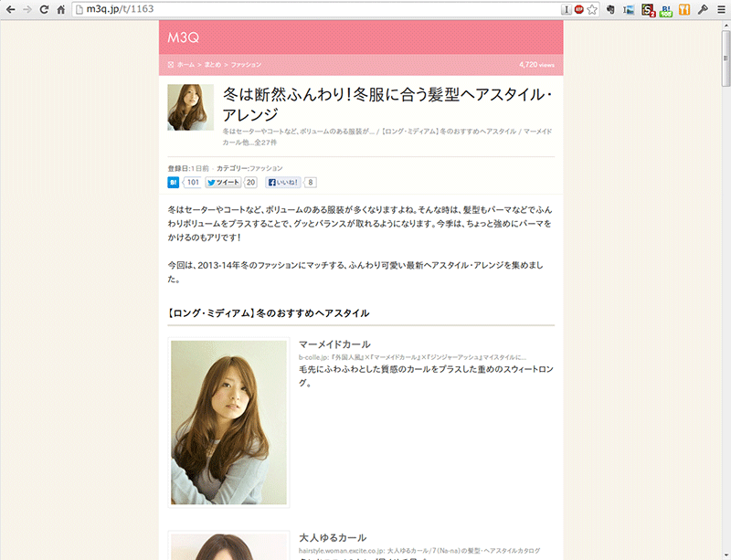
Task: Open the マーメイドカール title link
Action: click(334, 344)
